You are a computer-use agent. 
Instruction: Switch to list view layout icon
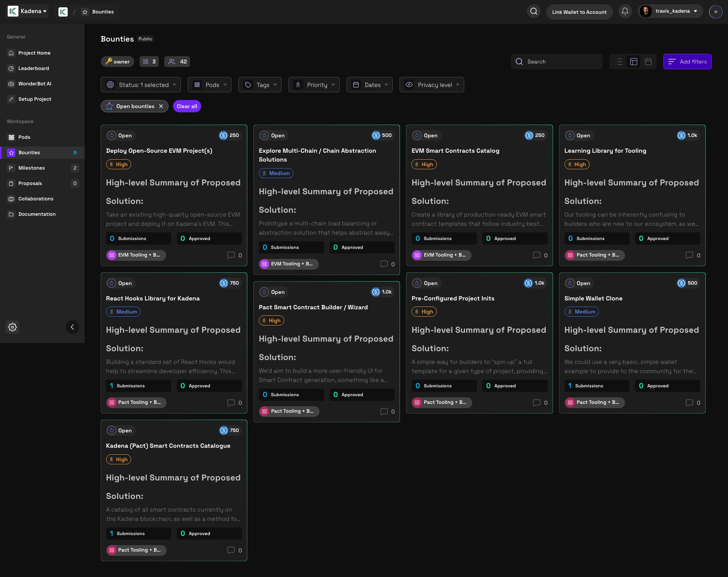[619, 62]
